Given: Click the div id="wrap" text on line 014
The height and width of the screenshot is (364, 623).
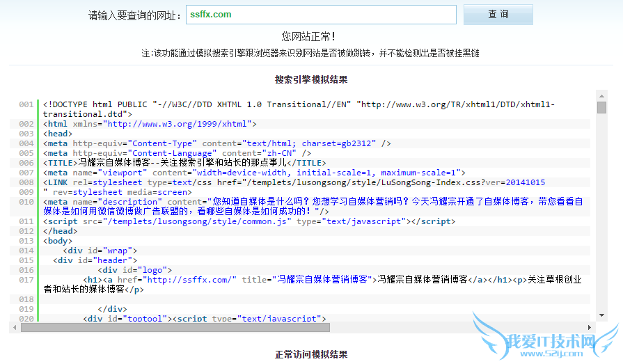Looking at the screenshot, I should 100,251.
